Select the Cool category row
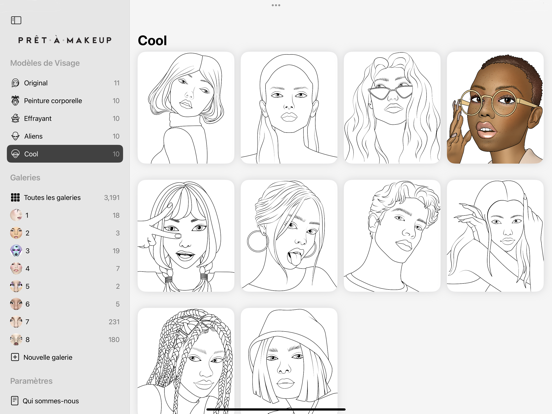Screen dimensions: 552x414 tap(65, 154)
